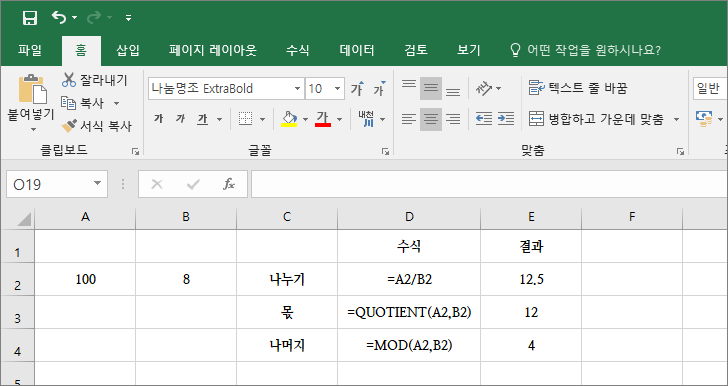Apply the yellow fill color
Image resolution: width=728 pixels, height=386 pixels.
point(290,119)
